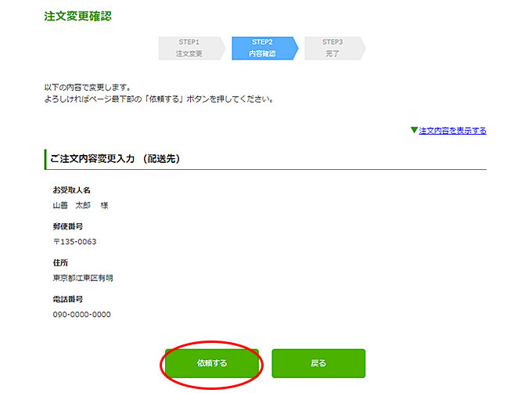The image size is (532, 393).
Task: Open the 注文内容を表示する link
Action: [452, 131]
